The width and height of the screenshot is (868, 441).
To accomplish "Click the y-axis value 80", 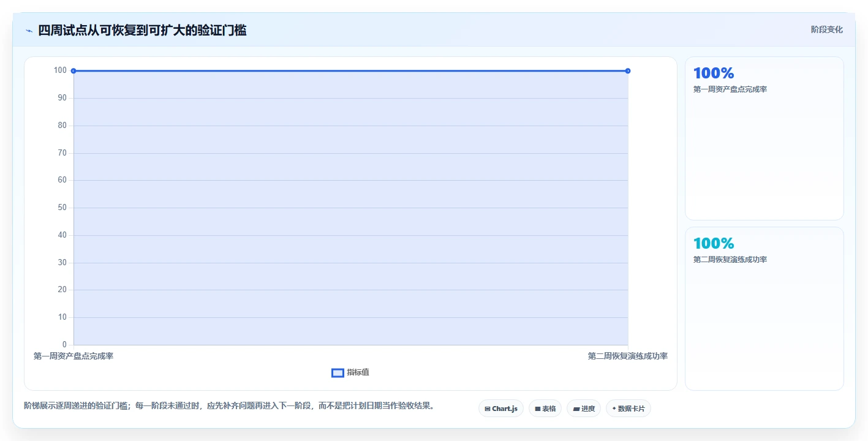I will 62,125.
